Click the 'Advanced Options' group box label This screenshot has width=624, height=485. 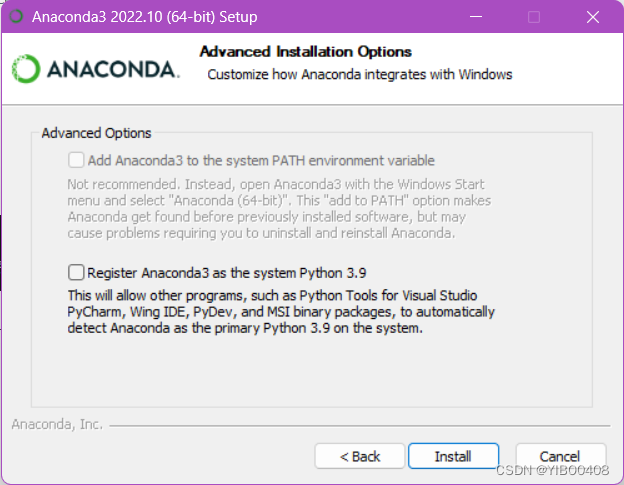(x=97, y=132)
